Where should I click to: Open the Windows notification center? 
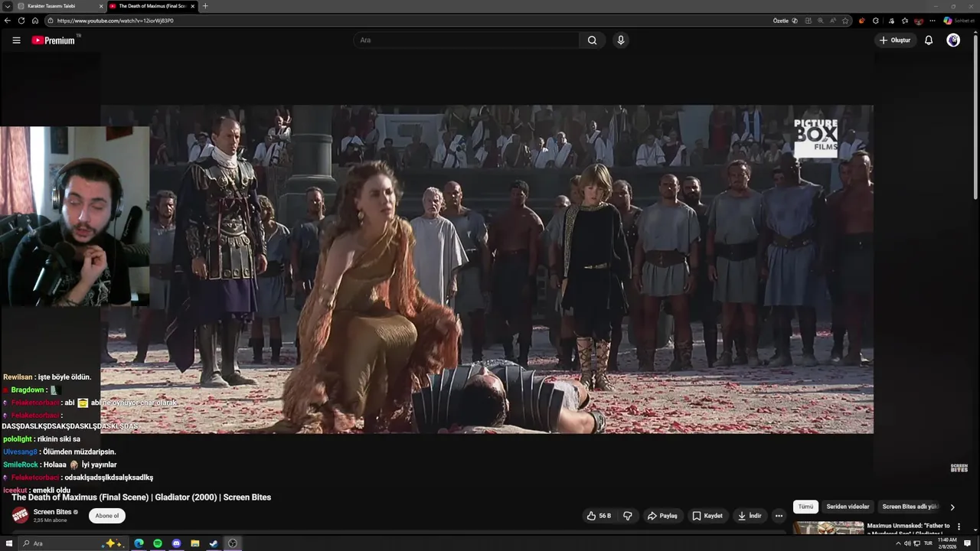point(968,543)
